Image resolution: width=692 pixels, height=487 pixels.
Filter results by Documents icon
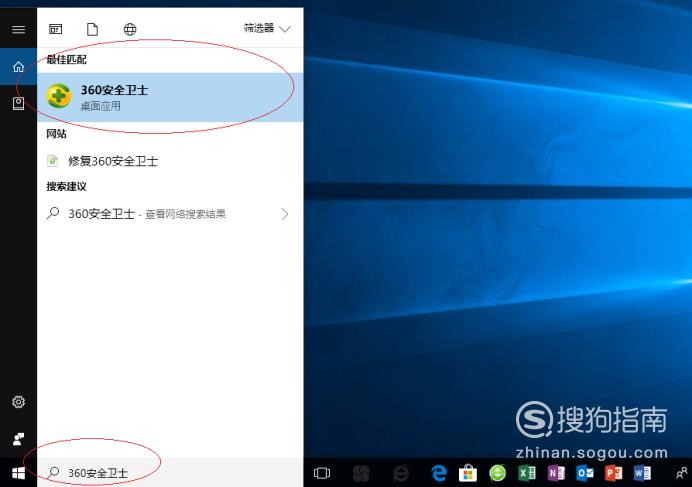[92, 29]
